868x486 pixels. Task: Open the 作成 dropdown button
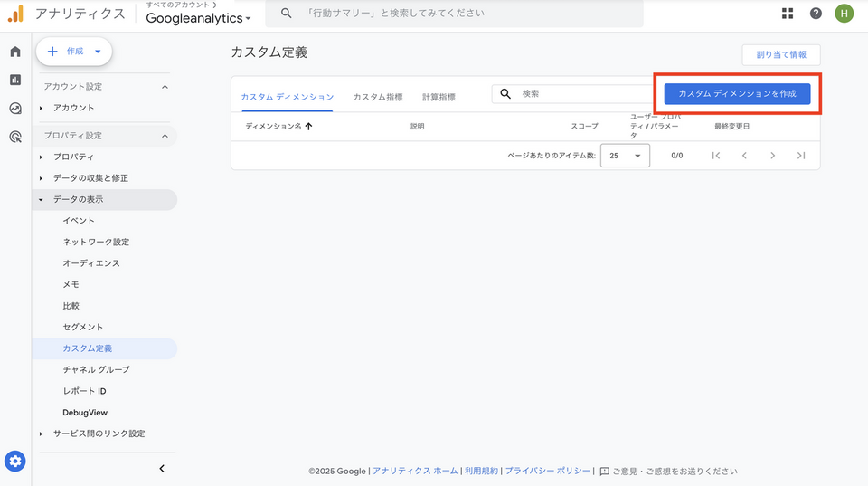click(74, 52)
